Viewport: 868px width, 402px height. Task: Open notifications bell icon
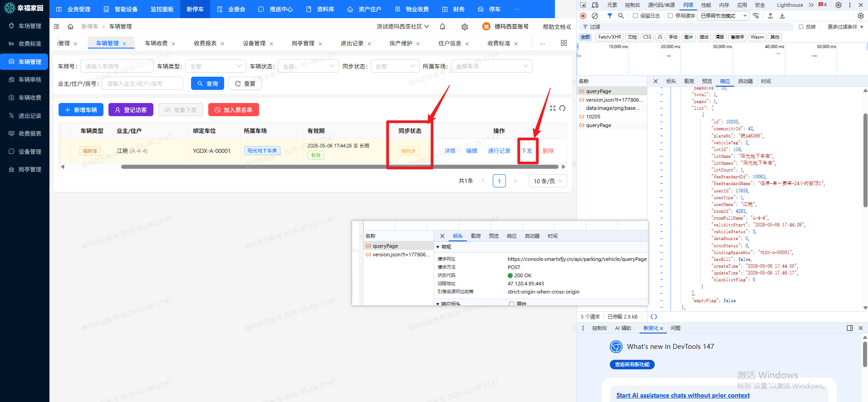[x=442, y=27]
